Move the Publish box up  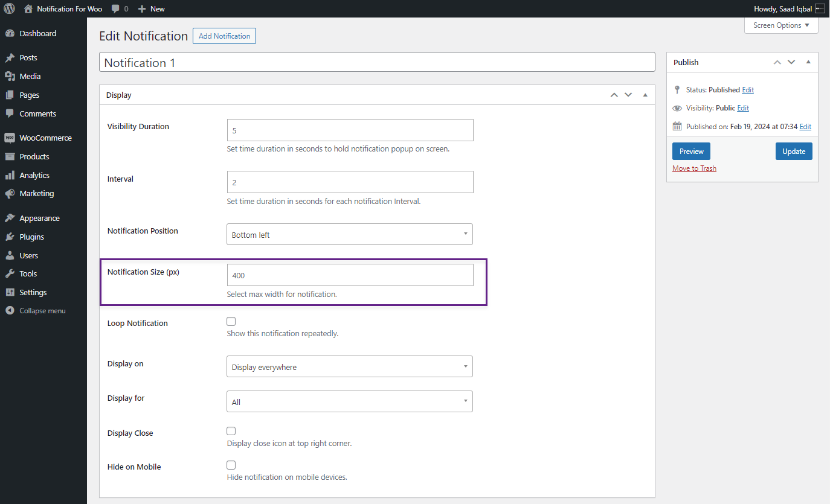tap(777, 62)
